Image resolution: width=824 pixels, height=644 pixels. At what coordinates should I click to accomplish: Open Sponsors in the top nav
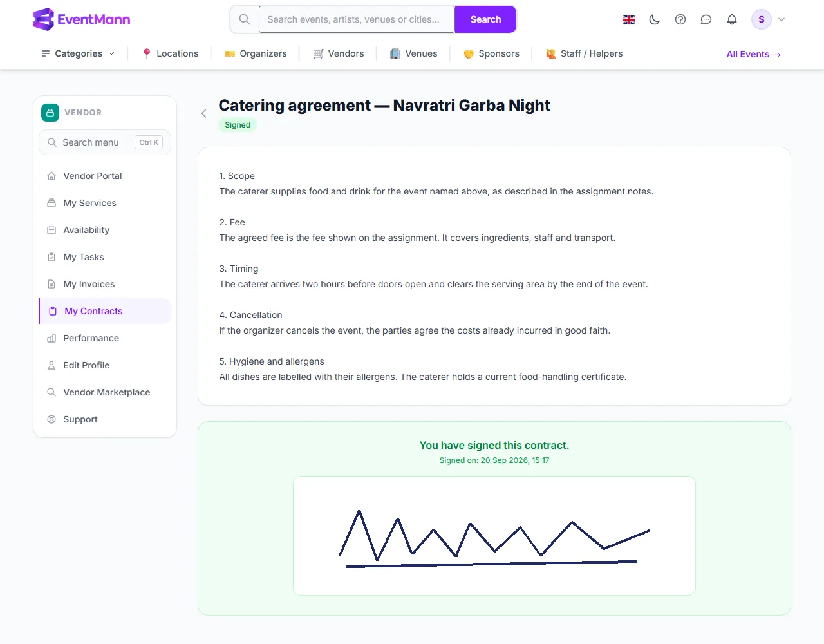491,53
